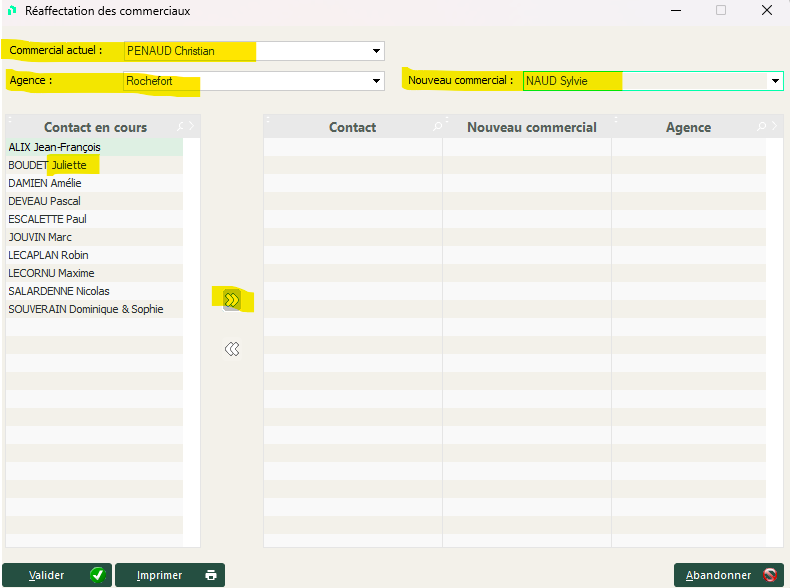This screenshot has height=588, width=790.
Task: Click Contact en cours column header
Action: [x=96, y=127]
